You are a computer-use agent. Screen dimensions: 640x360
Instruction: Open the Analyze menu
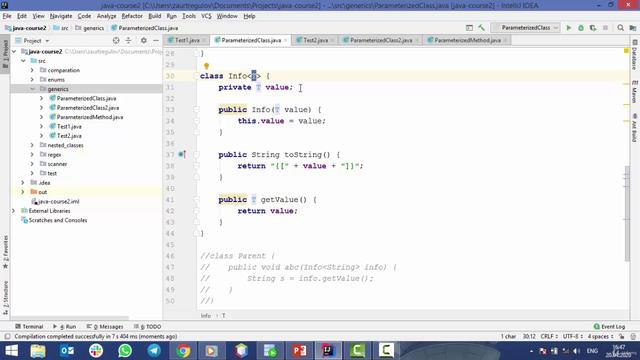107,16
